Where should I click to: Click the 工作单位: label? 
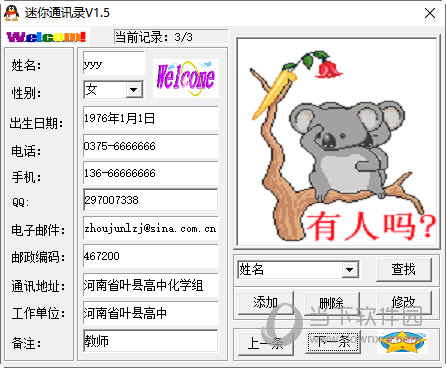[x=38, y=313]
